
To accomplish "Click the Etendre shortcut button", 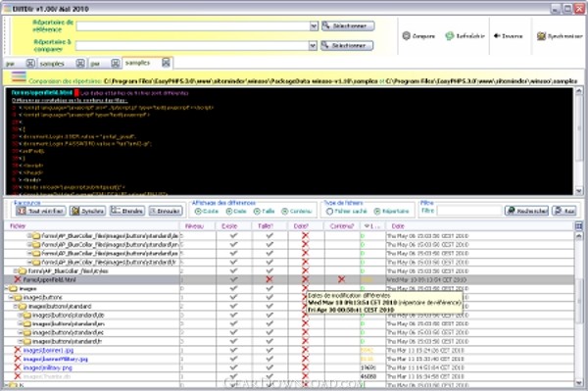I will click(x=127, y=211).
